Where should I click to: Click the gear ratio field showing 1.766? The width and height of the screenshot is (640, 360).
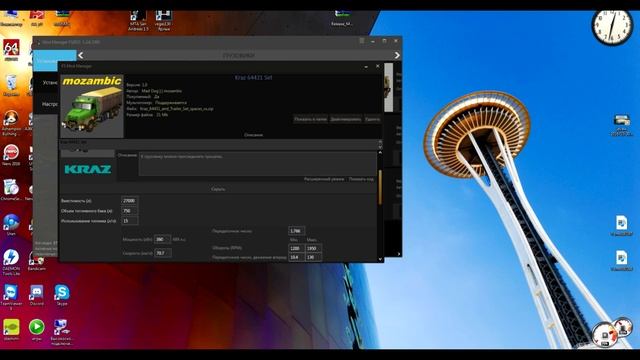pos(296,231)
